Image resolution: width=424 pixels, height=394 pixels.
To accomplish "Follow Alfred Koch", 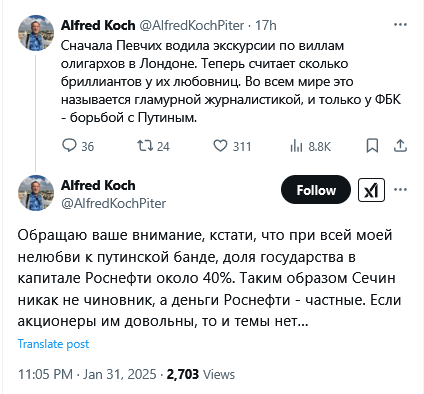I will [316, 190].
